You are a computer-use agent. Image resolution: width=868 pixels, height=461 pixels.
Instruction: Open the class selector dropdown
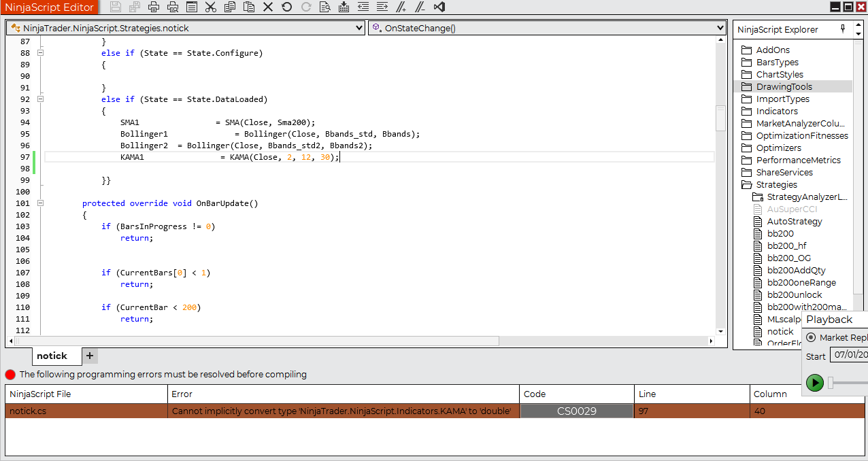[x=360, y=29]
